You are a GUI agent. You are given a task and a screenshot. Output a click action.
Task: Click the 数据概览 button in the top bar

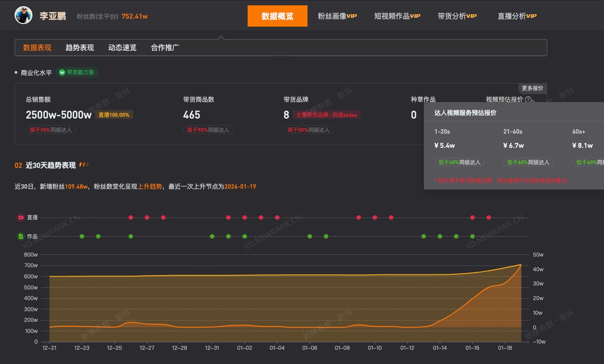(x=277, y=15)
